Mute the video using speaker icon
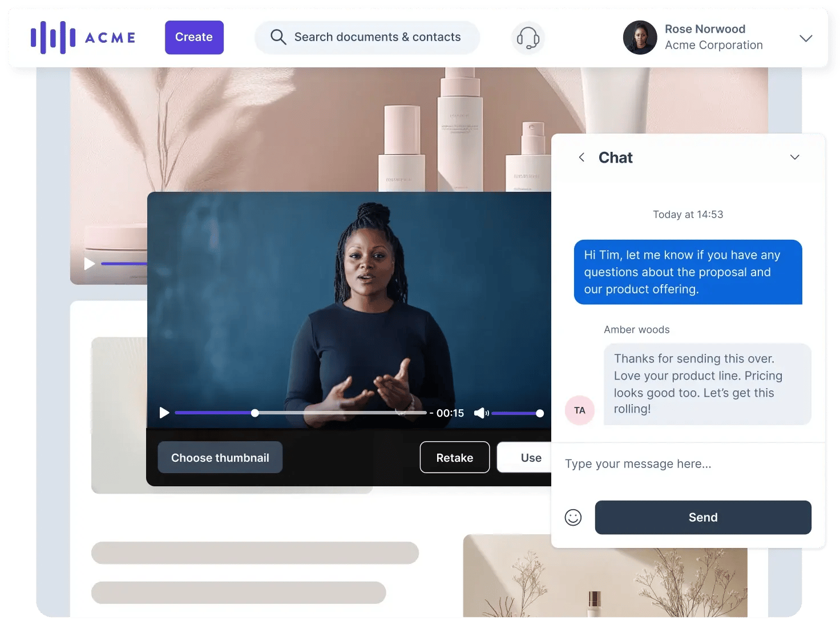The height and width of the screenshot is (625, 840). click(x=480, y=413)
